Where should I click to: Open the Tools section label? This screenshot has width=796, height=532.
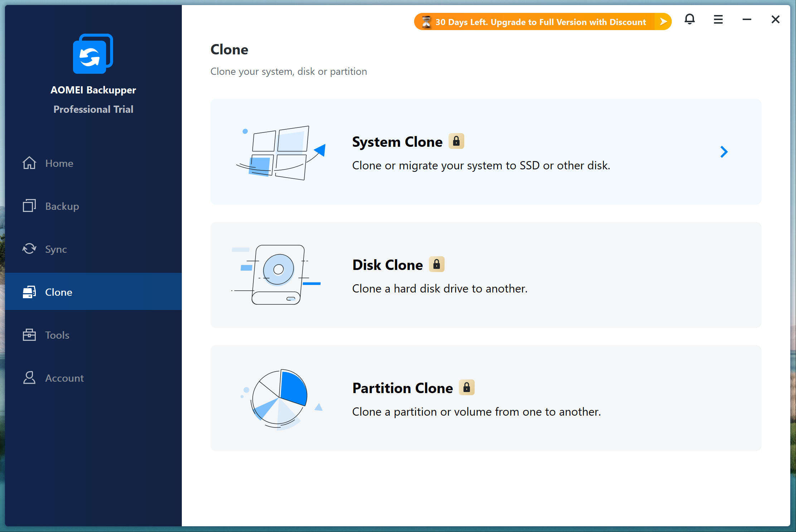(x=57, y=335)
